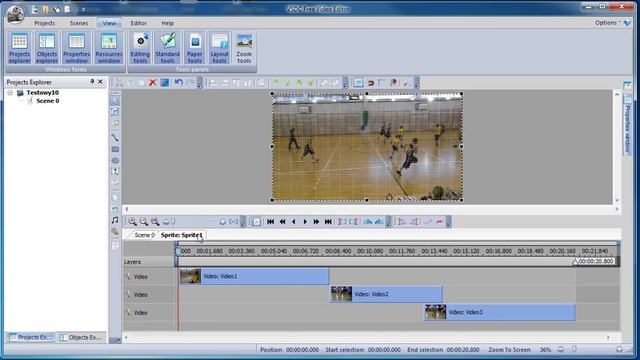640x360 pixels.
Task: Click the blue grid toggle icon in the toolbar
Action: point(358,83)
